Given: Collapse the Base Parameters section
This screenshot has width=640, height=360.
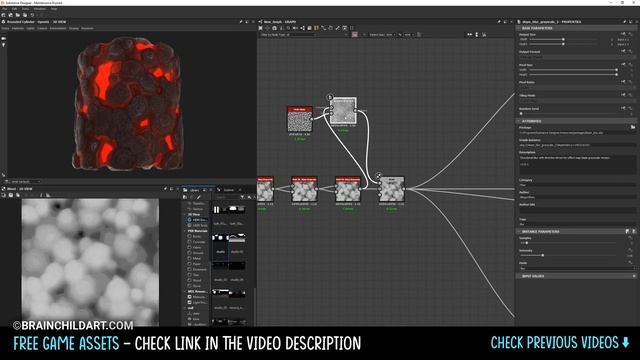Looking at the screenshot, I should [x=518, y=28].
